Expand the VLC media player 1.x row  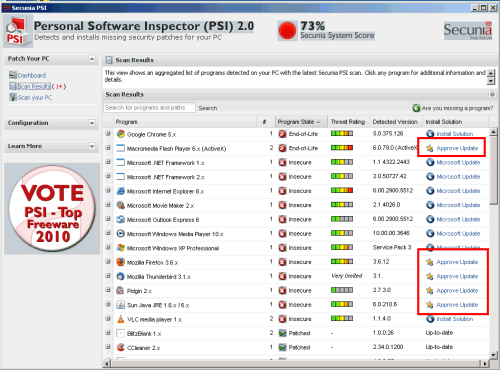(108, 318)
